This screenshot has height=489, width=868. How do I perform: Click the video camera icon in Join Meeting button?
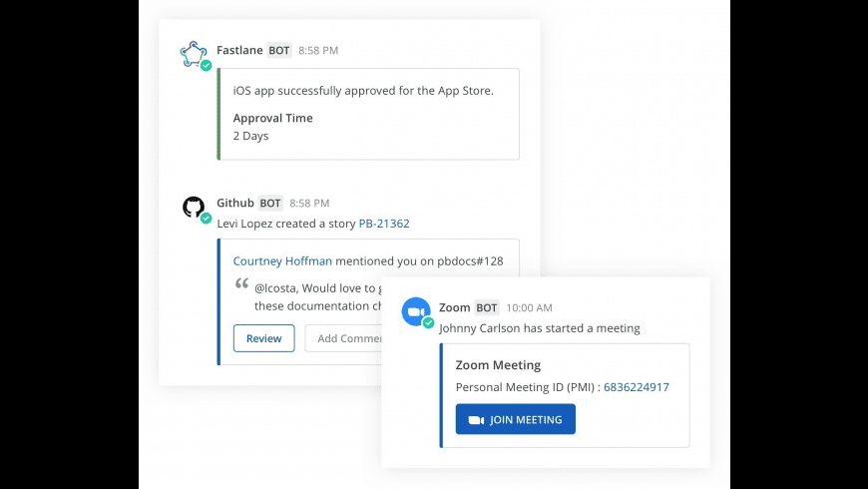[476, 420]
